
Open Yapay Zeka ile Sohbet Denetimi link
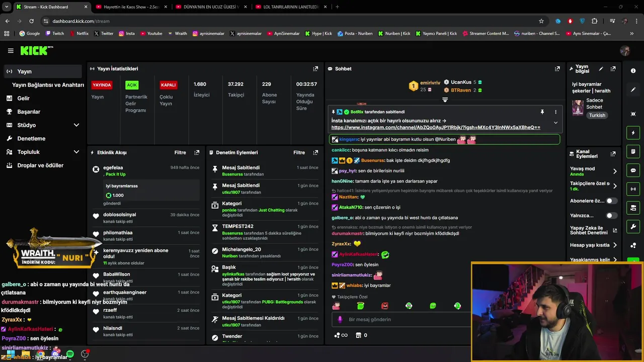[x=593, y=230]
